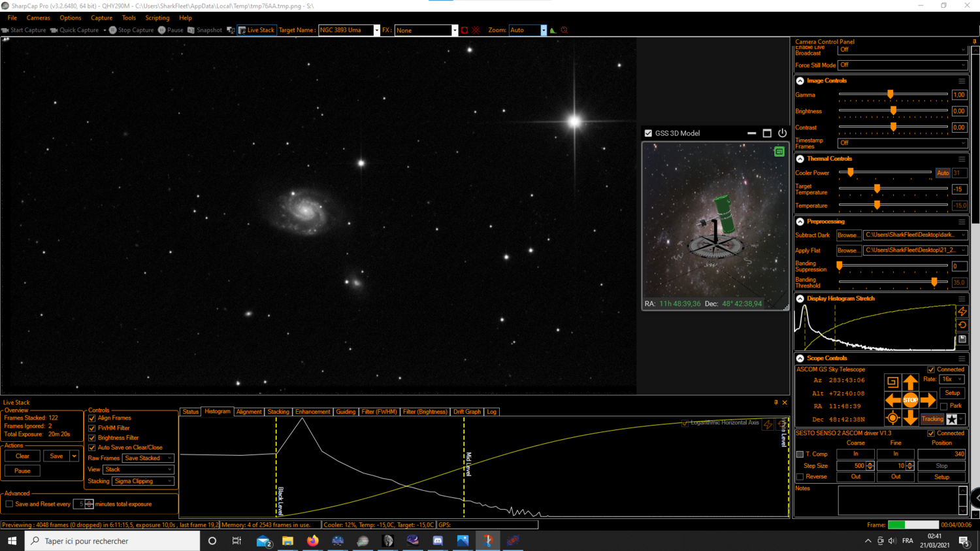Click the reticle icon in Scope Controls
980x551 pixels.
(x=893, y=418)
